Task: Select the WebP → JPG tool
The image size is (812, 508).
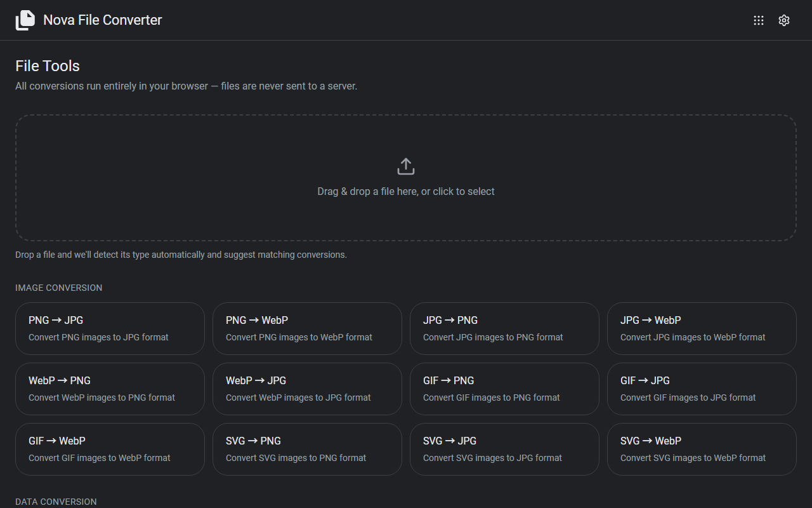Action: click(x=307, y=389)
